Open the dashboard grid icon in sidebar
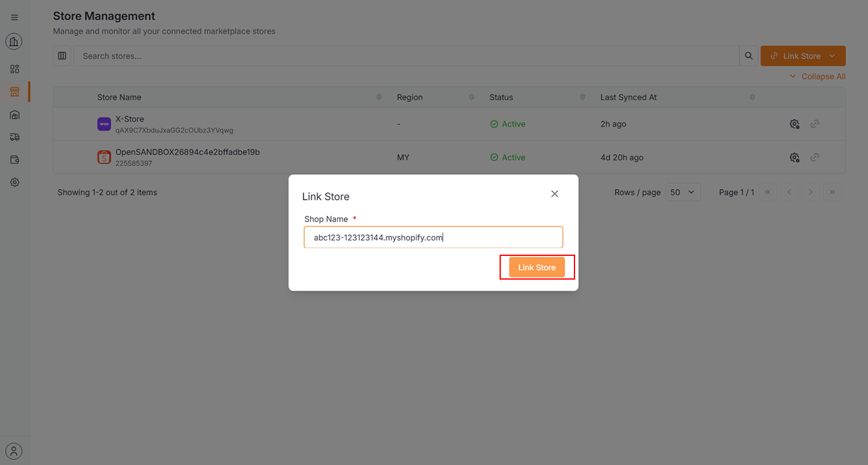 tap(14, 69)
